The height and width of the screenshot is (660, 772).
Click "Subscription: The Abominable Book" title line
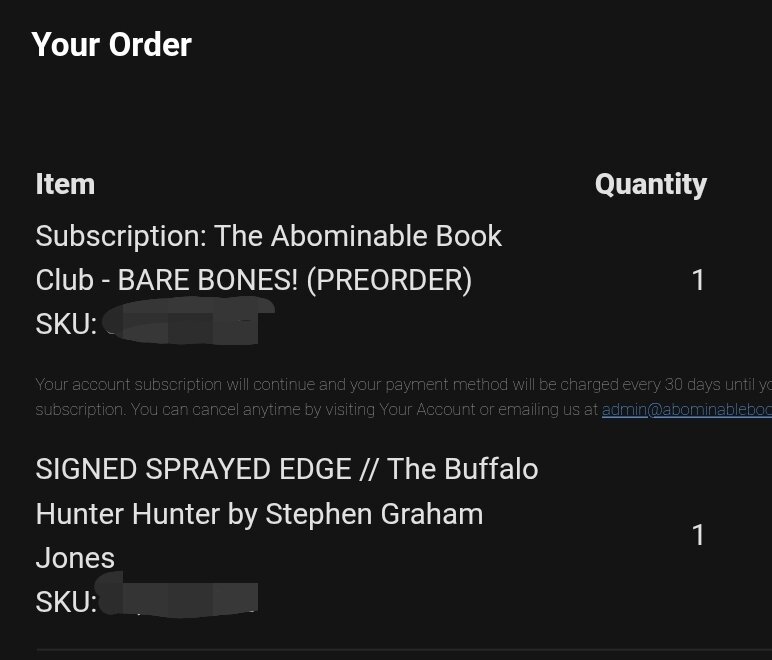pos(268,236)
